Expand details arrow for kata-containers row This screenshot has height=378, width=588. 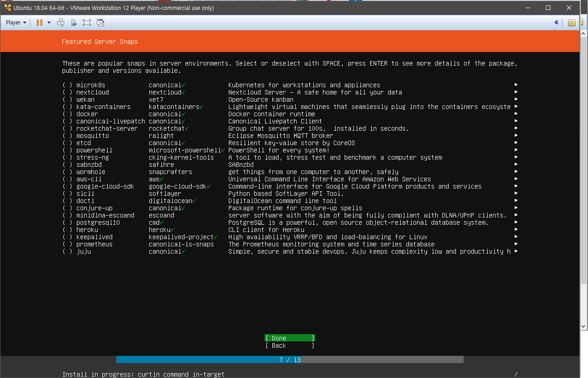516,107
